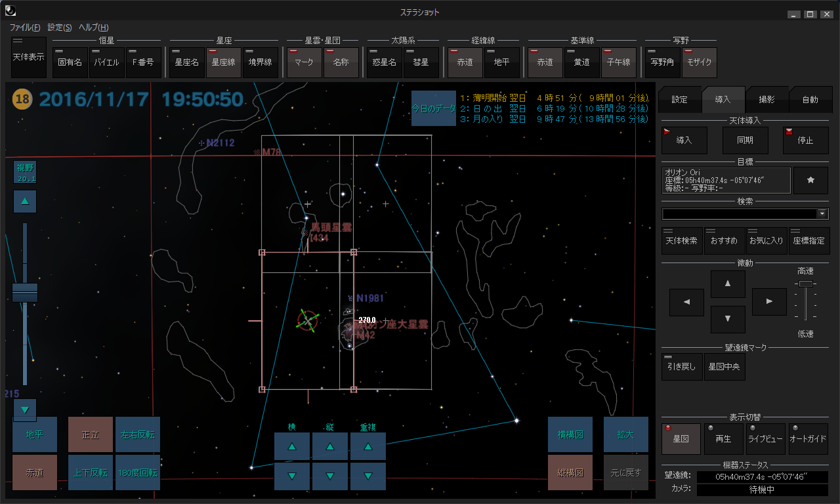
Task: Toggle 星座線 constellation lines display
Action: click(223, 63)
